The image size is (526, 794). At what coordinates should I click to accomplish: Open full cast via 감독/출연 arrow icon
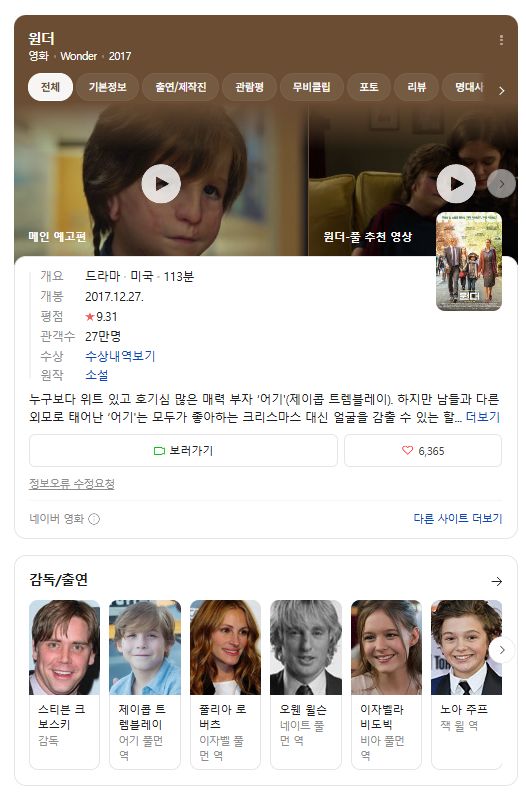(x=497, y=581)
